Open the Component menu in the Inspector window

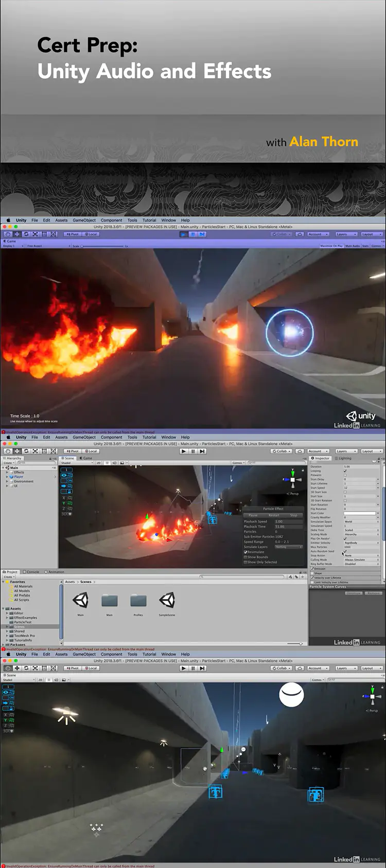tap(111, 437)
